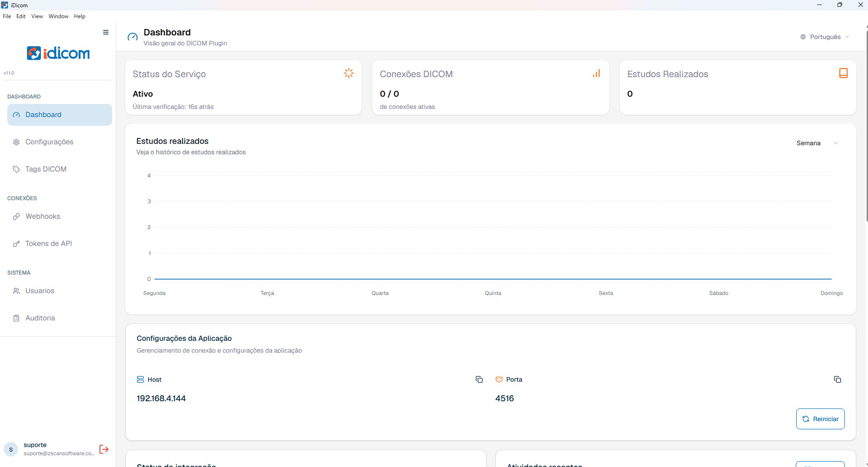Click the 'Visão geral do DICOM Plugin' subtitle
The height and width of the screenshot is (467, 868).
pos(185,43)
